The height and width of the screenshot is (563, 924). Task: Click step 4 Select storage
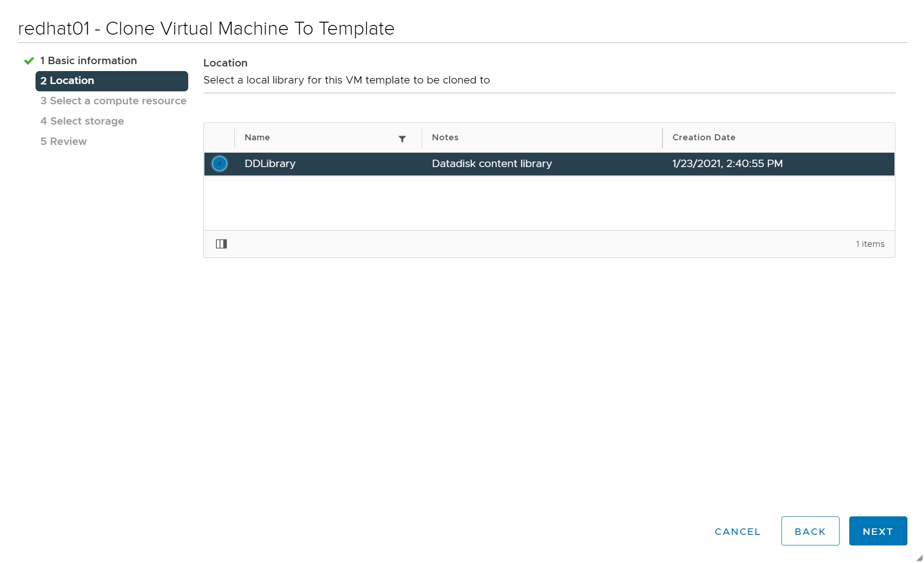tap(82, 121)
